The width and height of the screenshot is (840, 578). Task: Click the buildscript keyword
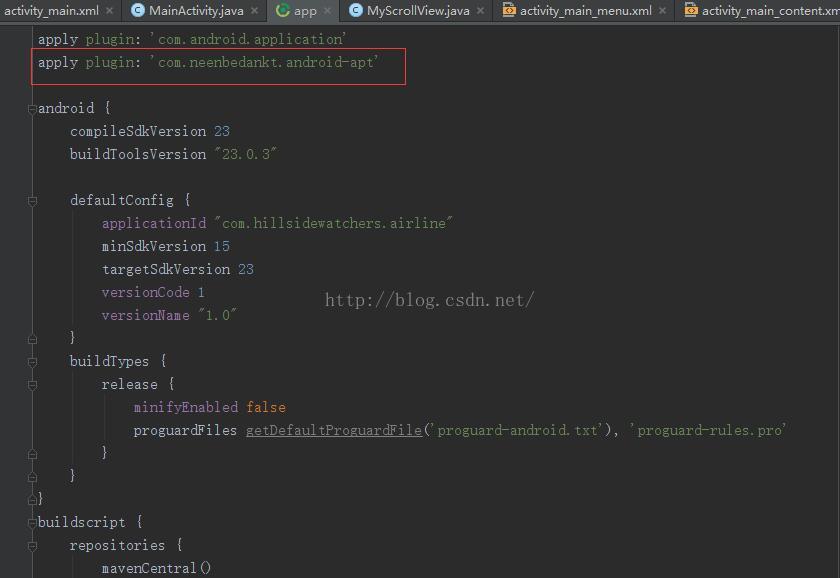point(81,522)
